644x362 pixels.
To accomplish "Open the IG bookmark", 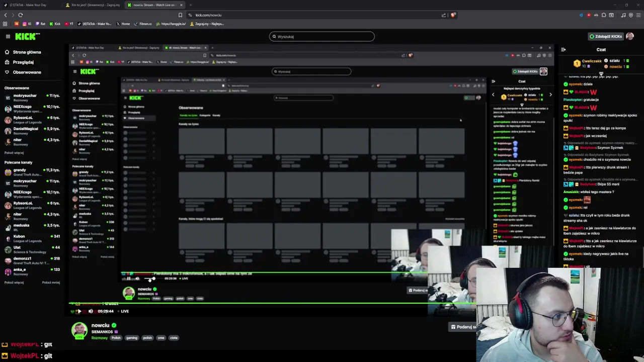I will pos(26,24).
